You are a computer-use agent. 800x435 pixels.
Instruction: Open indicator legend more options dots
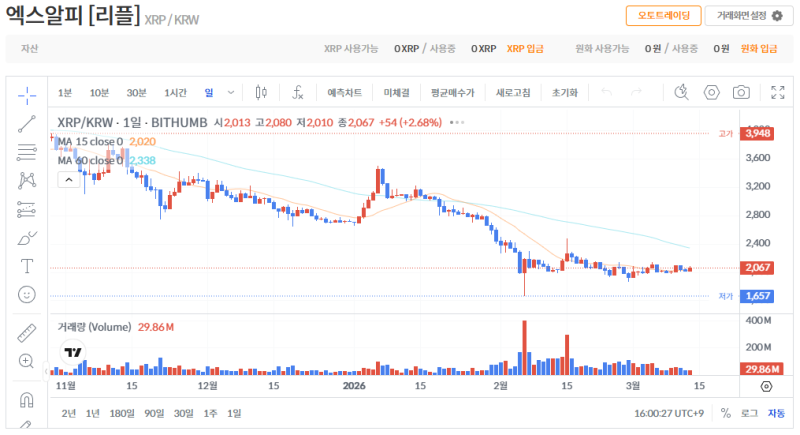click(x=457, y=122)
